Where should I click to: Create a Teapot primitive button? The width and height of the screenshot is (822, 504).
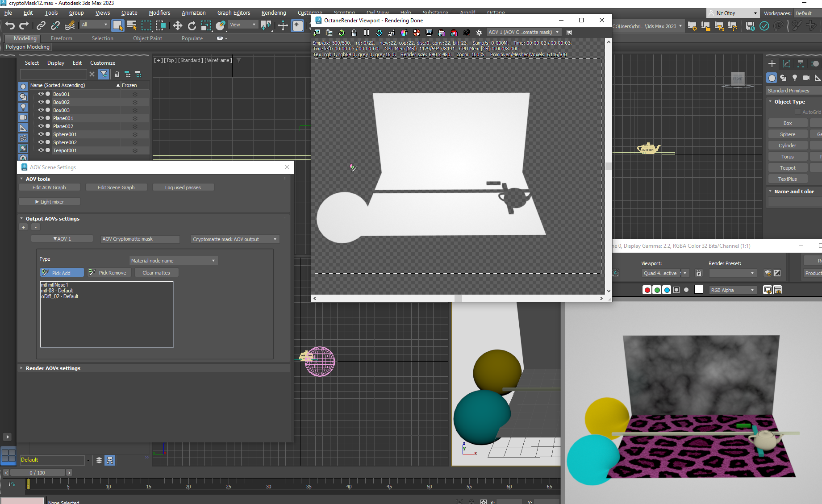click(x=788, y=168)
